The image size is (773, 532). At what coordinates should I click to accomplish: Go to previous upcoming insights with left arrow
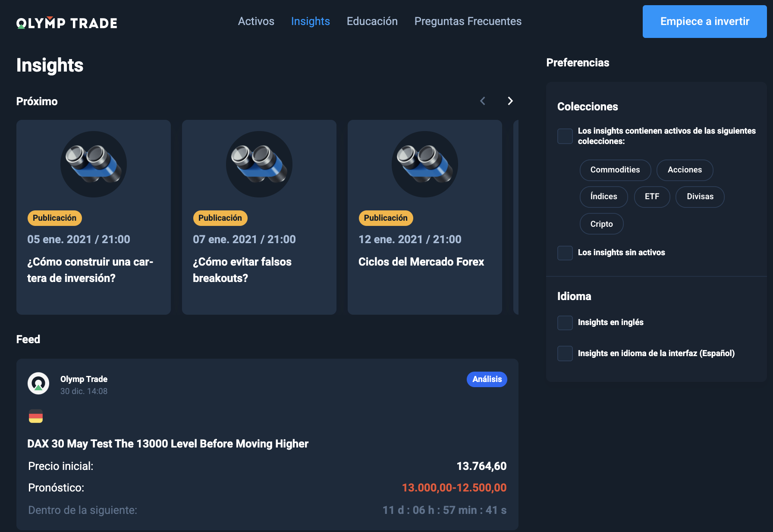click(x=483, y=101)
